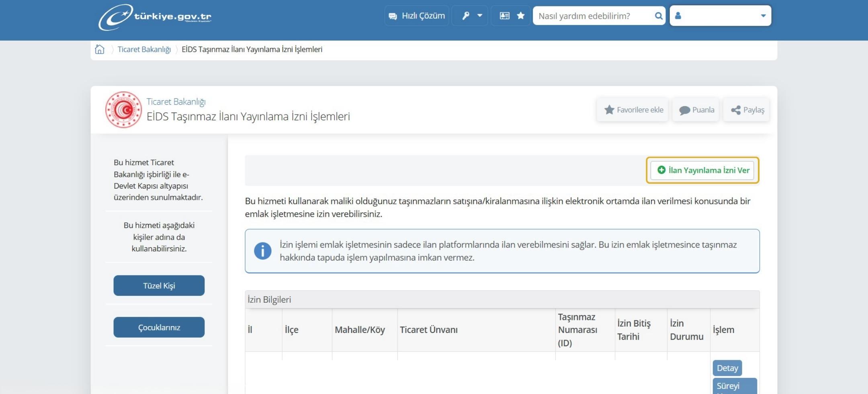
Task: Open the Çocuklarınız section
Action: tap(159, 327)
